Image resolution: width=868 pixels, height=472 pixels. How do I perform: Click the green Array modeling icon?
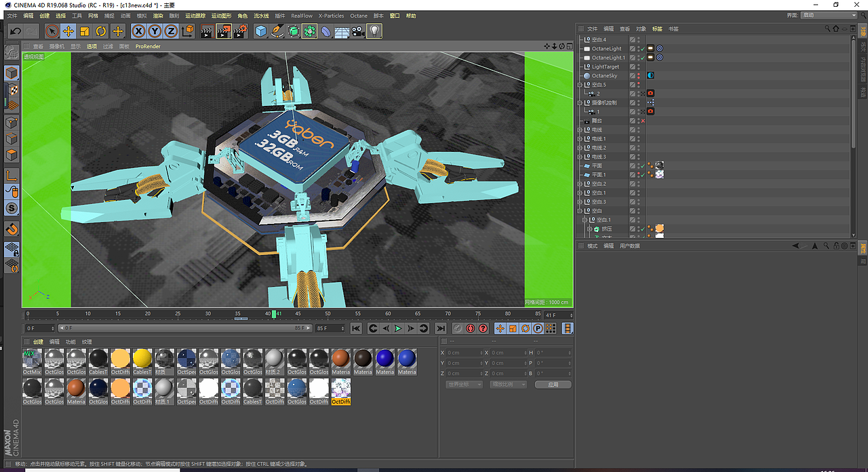coord(310,31)
